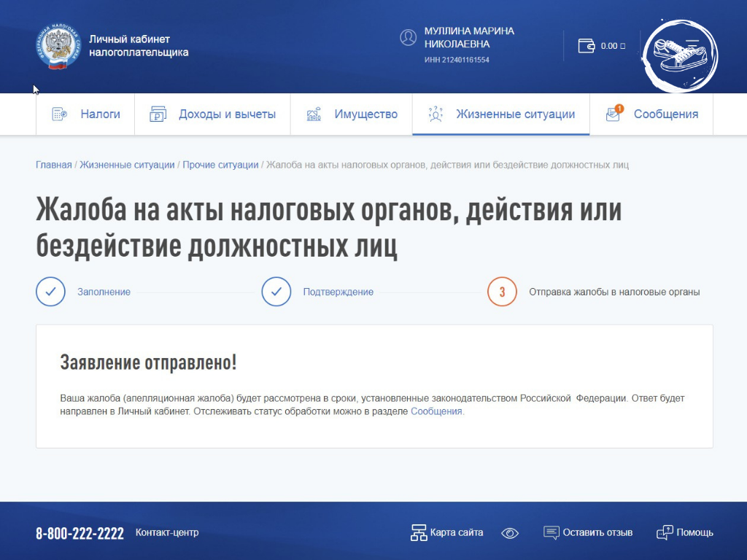Click the 8-800-222-2222 phone number

coord(80,533)
